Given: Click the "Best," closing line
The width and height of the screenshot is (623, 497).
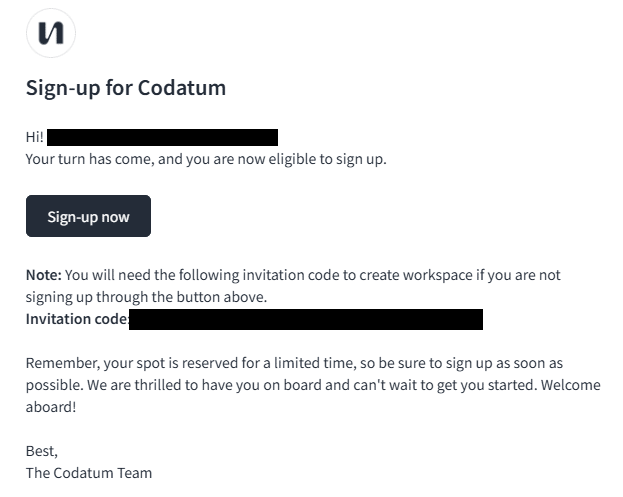Looking at the screenshot, I should coord(42,451).
